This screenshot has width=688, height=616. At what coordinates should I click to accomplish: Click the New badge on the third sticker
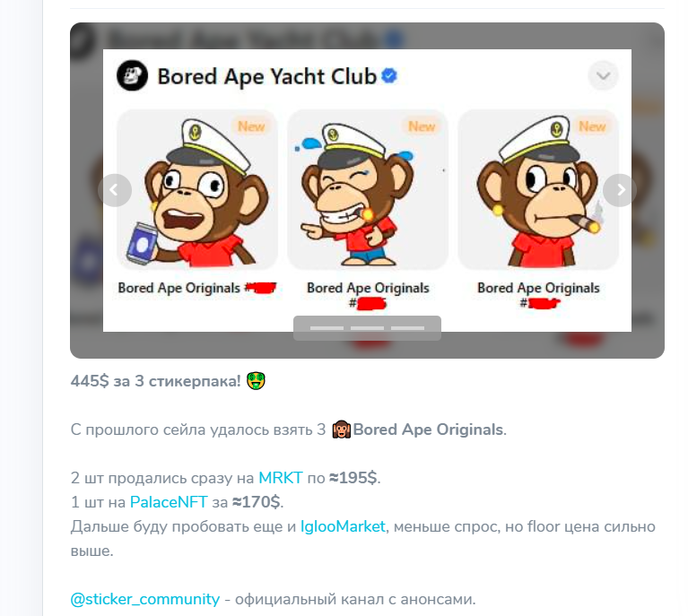(592, 126)
